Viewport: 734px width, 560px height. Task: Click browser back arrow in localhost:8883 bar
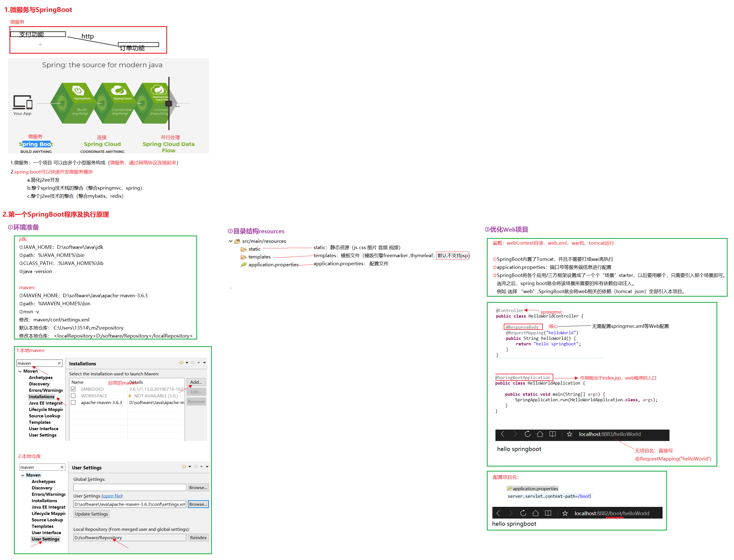click(502, 434)
